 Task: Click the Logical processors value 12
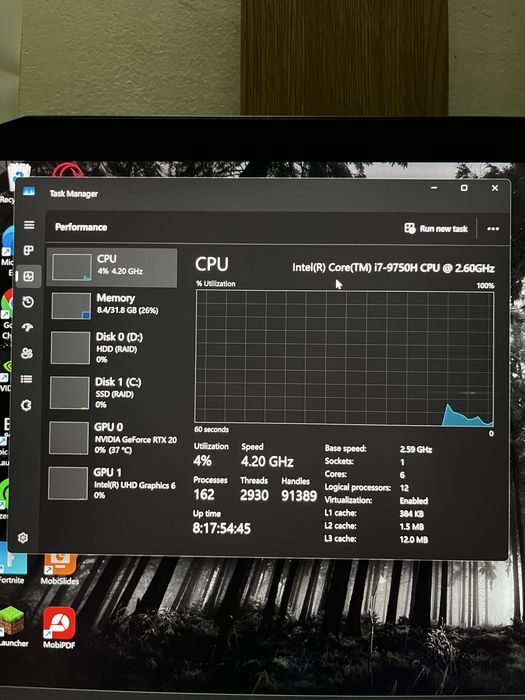[404, 488]
